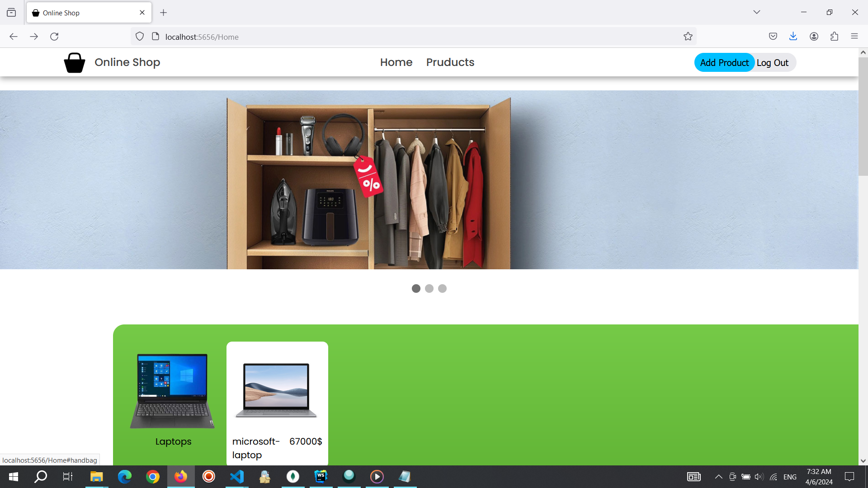Screen dimensions: 868x488
Task: Select the second carousel dot
Action: click(x=429, y=288)
